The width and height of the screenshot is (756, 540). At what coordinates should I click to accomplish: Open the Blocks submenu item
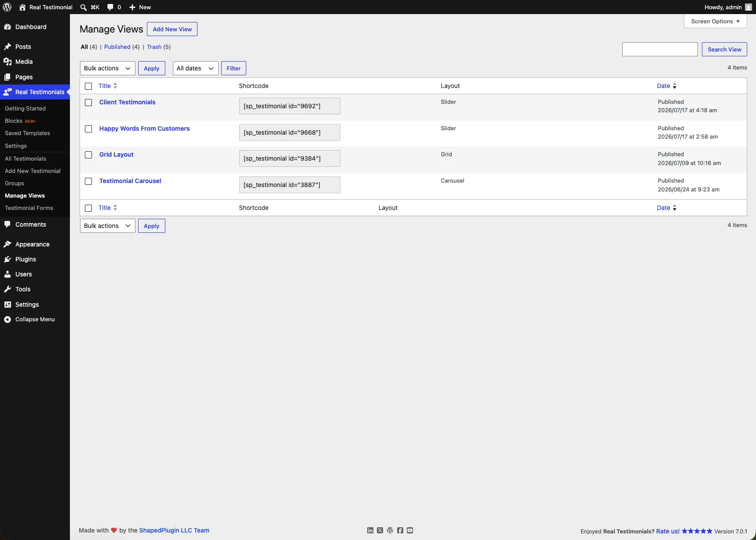pyautogui.click(x=14, y=121)
